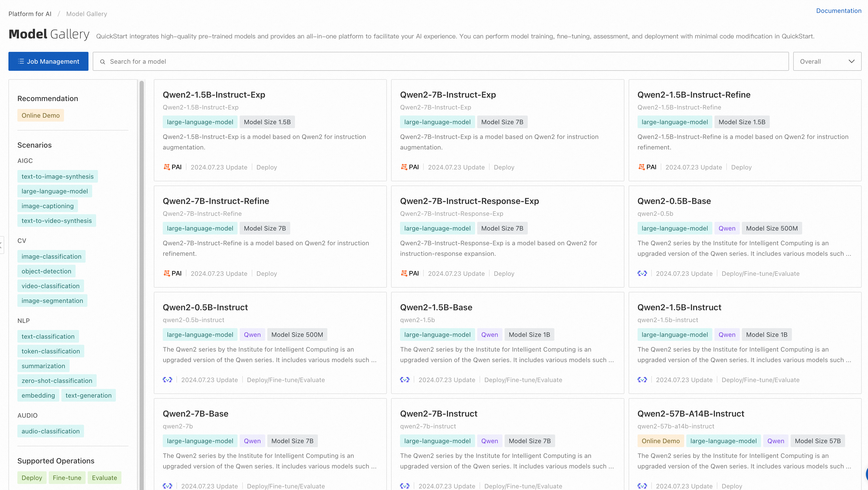Open the Qwen2-1.5B-Base model card
The width and height of the screenshot is (868, 490).
[507, 343]
